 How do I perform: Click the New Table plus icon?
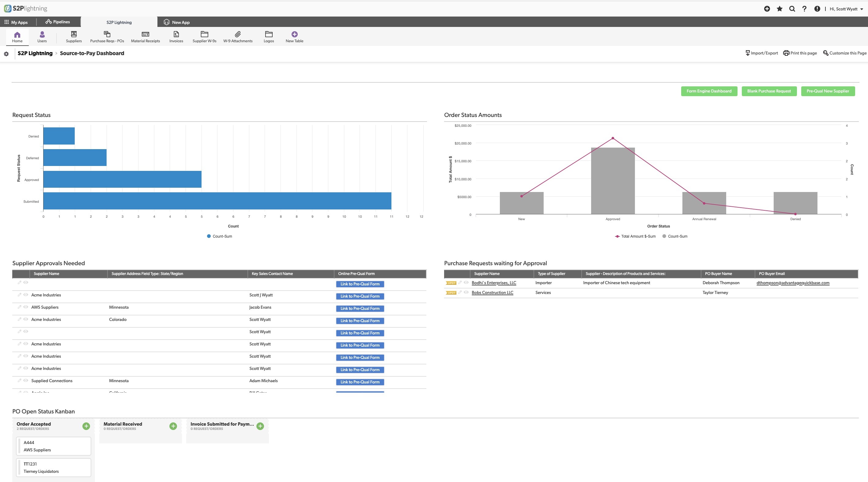coord(294,34)
